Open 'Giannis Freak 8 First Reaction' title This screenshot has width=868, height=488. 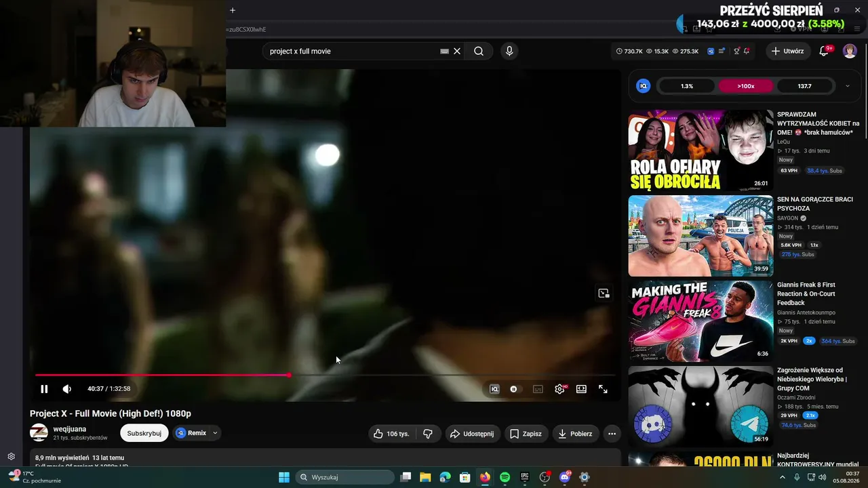[806, 293]
